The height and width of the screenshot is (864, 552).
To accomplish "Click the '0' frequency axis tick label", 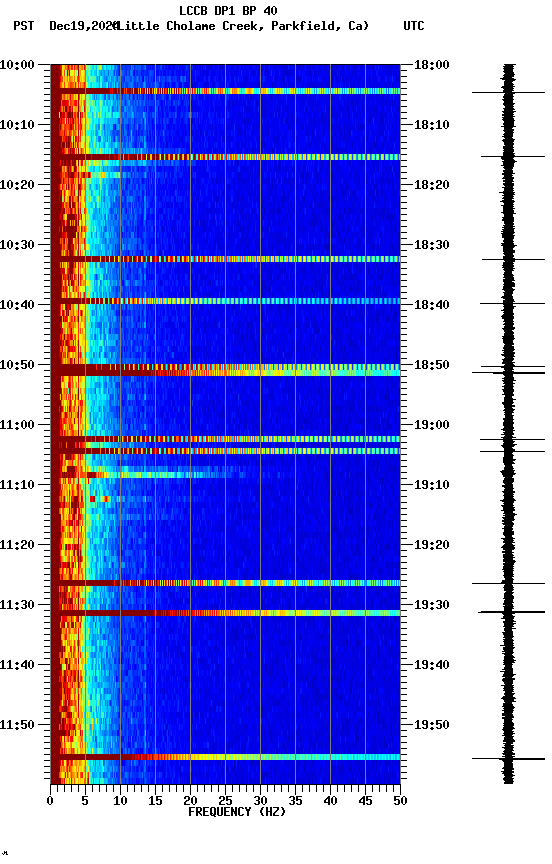I will [x=50, y=801].
